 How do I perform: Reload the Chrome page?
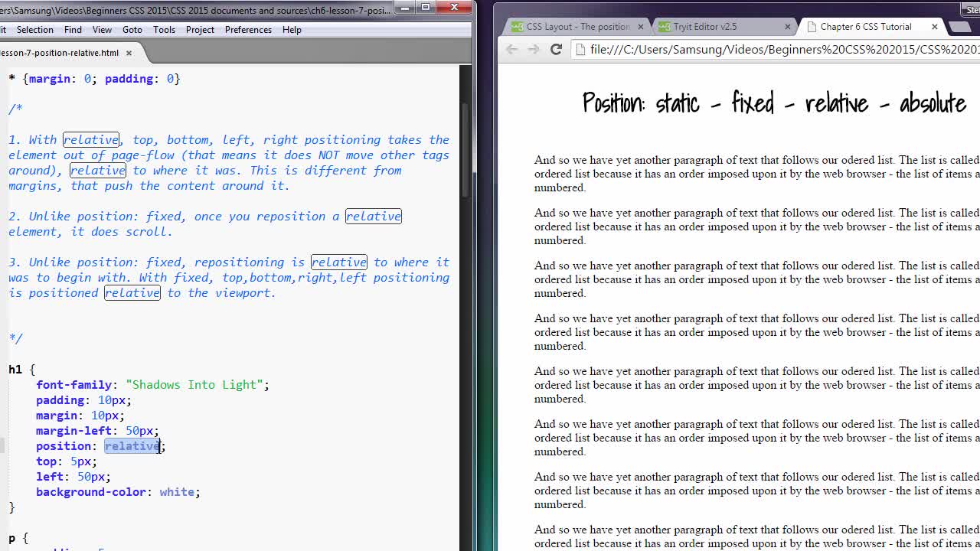[x=557, y=50]
